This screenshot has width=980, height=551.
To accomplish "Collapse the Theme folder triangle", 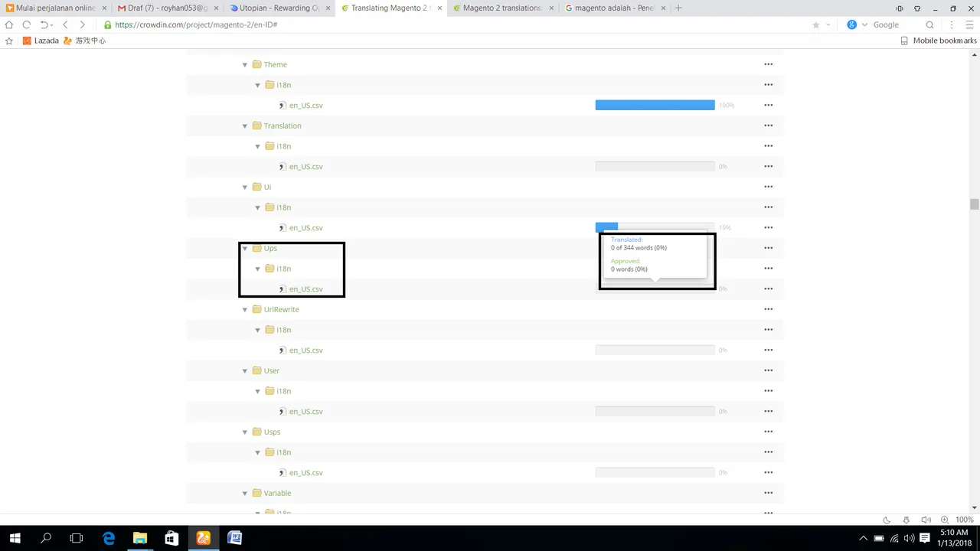I will click(x=246, y=64).
